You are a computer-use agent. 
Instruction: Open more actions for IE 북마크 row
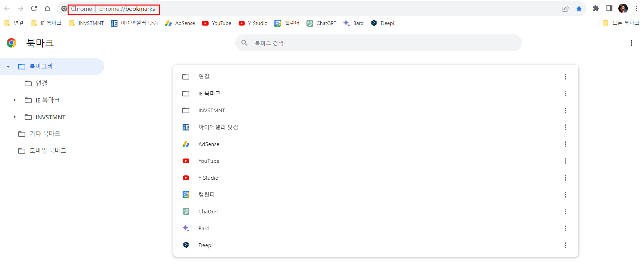click(x=565, y=93)
